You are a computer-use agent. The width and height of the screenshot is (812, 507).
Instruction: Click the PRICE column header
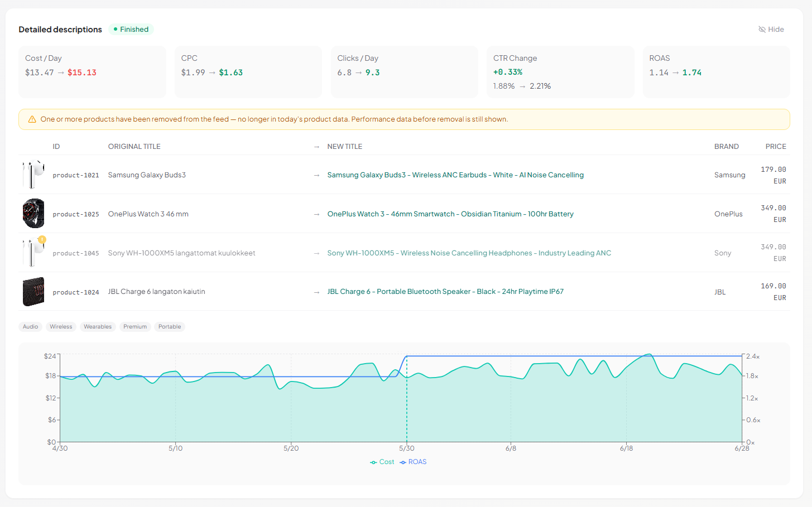pyautogui.click(x=776, y=147)
